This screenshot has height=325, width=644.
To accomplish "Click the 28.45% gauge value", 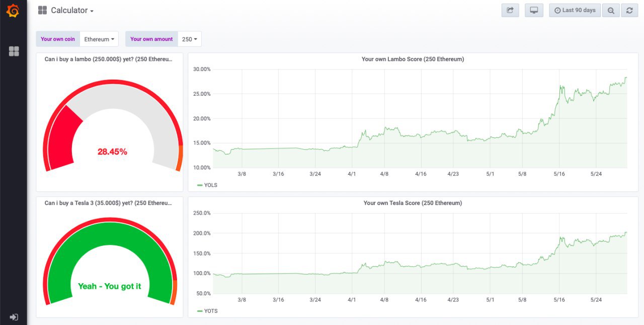I will pos(112,151).
